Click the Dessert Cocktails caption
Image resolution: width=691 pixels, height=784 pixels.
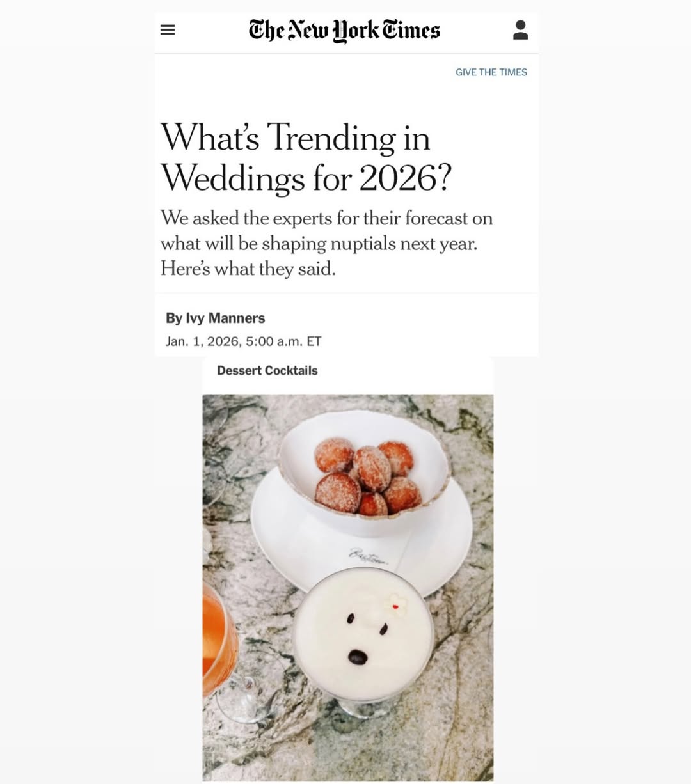pyautogui.click(x=267, y=371)
